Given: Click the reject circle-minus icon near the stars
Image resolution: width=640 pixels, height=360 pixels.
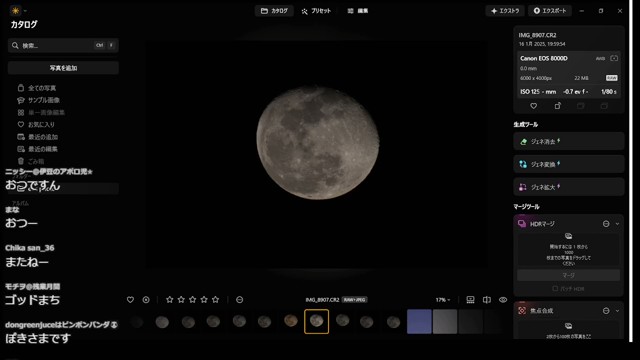Looking at the screenshot, I should coord(240,300).
